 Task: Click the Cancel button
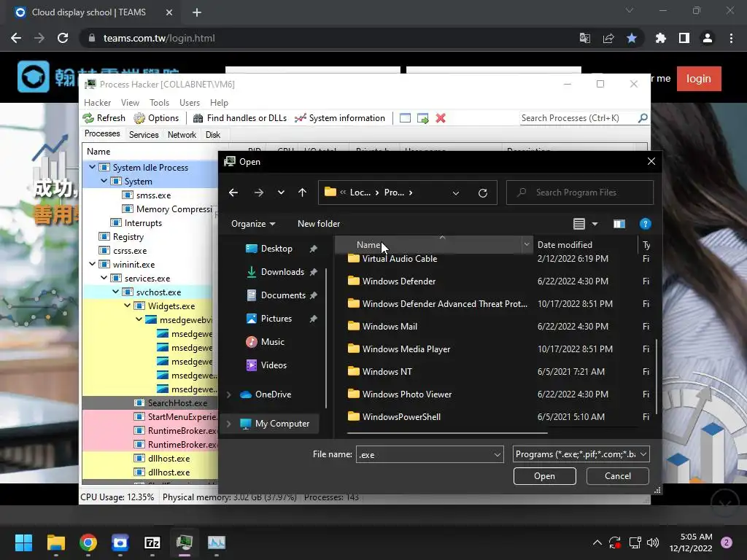[x=617, y=476]
